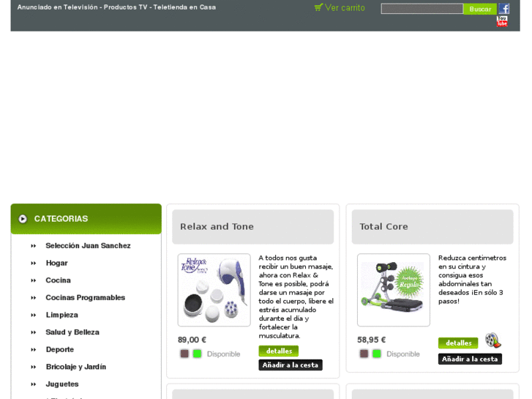532x399 pixels.
Task: Click the CATEGORIAS panel header
Action: (86, 219)
